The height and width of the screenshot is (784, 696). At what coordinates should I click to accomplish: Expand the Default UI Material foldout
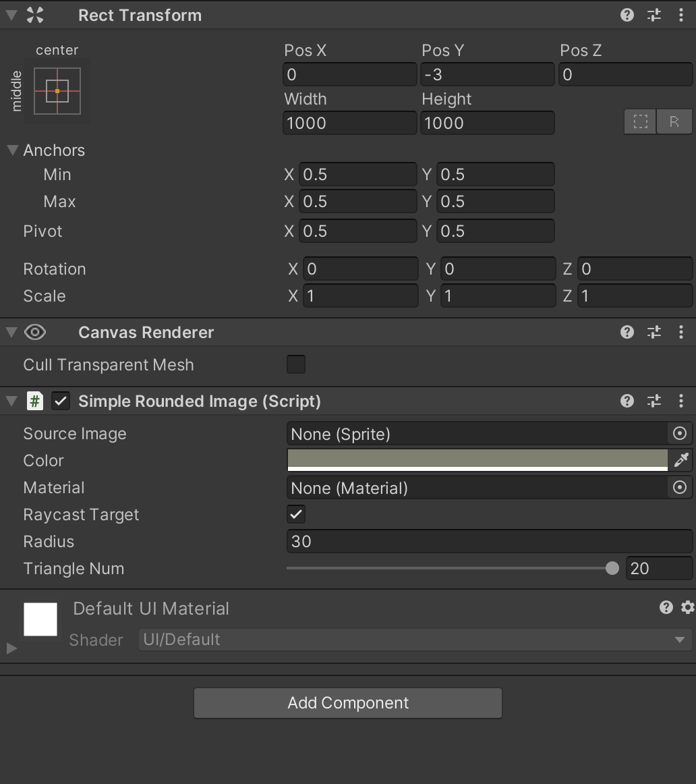pyautogui.click(x=10, y=648)
